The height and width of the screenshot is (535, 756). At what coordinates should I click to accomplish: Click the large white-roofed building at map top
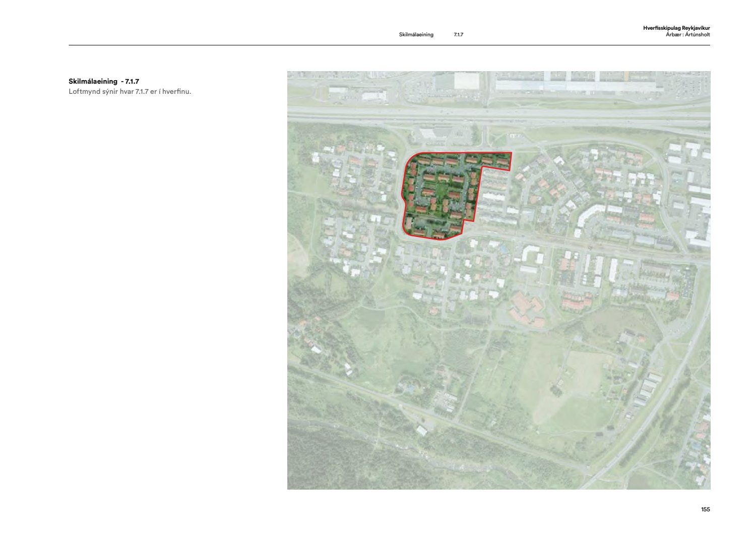(467, 81)
